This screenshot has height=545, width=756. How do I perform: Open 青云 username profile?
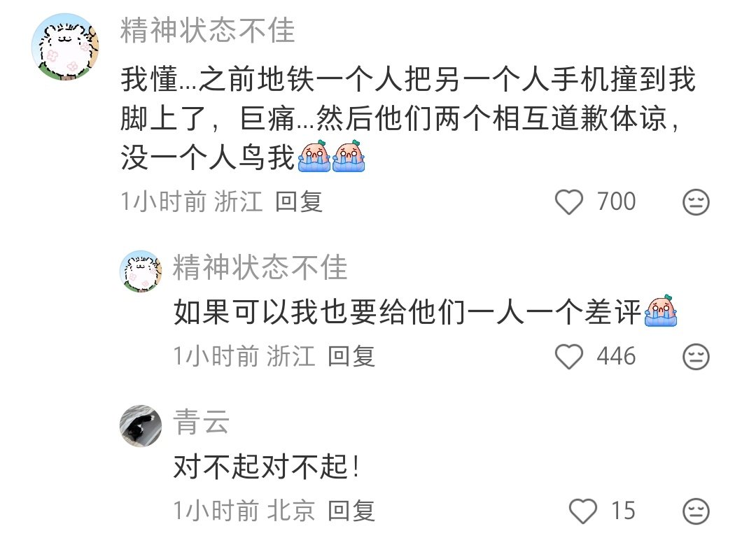click(201, 422)
